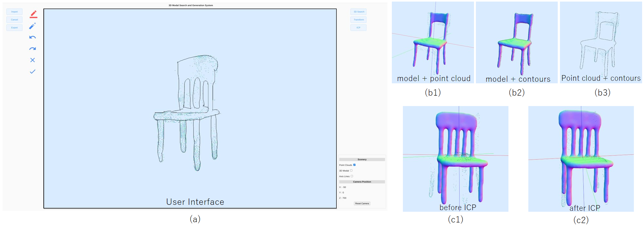644x225 pixels.
Task: Confirm sketch with the checkmark icon
Action: click(33, 72)
